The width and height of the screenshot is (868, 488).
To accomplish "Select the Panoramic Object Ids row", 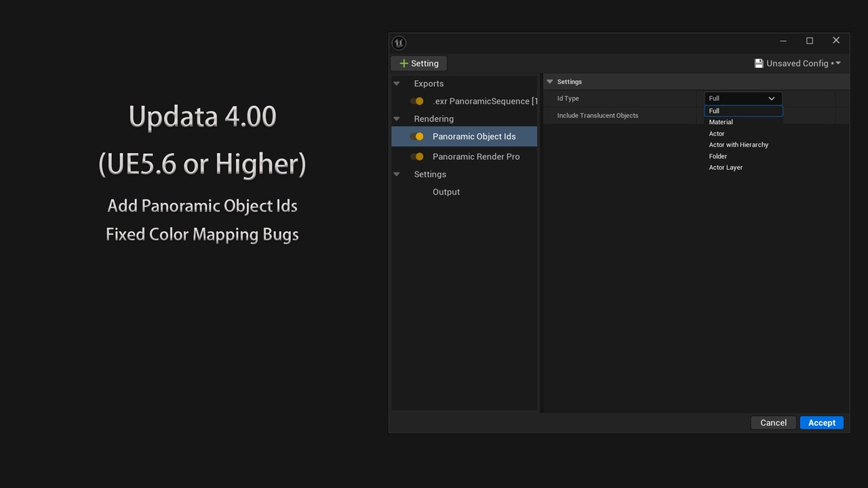I will click(464, 136).
